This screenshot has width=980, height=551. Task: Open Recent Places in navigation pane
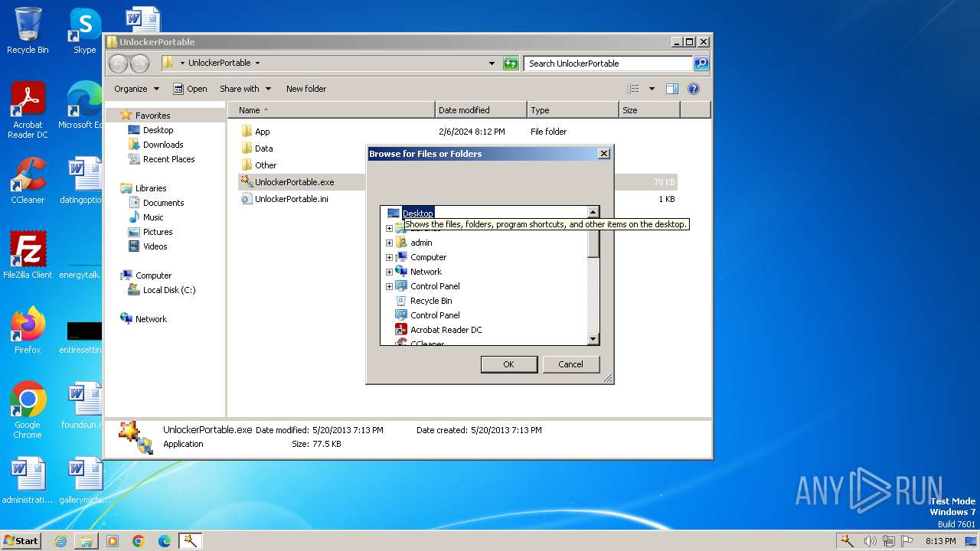pos(168,159)
